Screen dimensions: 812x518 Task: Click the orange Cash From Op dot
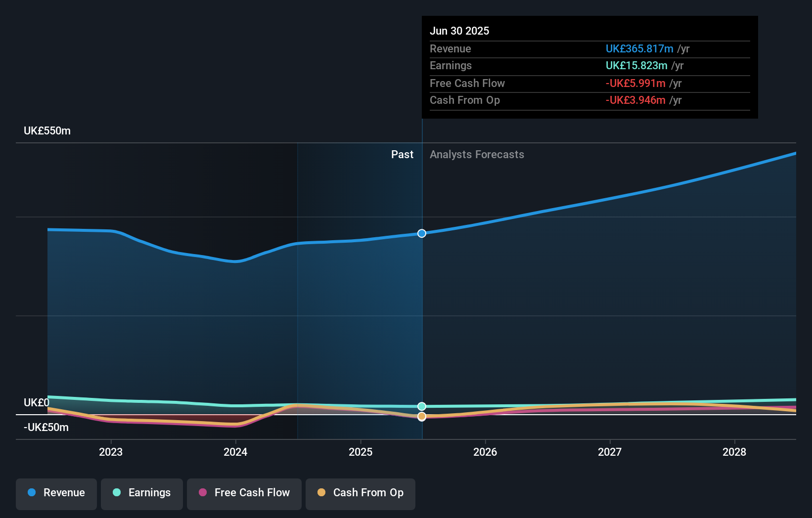click(x=322, y=493)
